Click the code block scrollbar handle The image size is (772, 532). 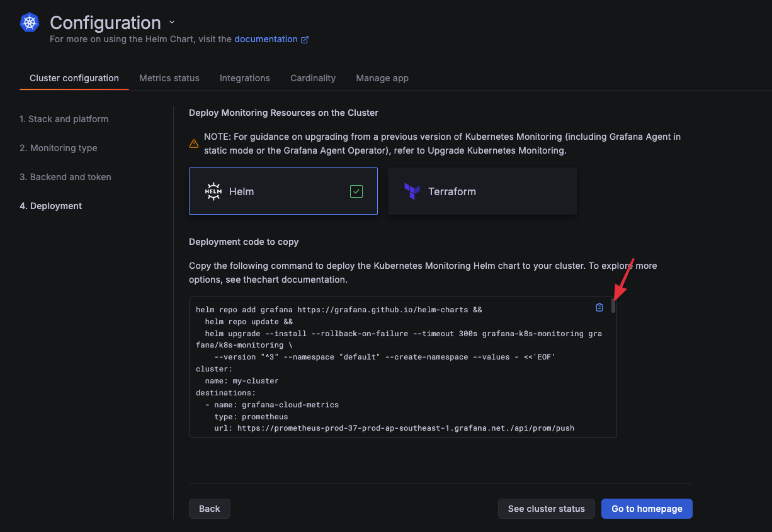pos(613,306)
